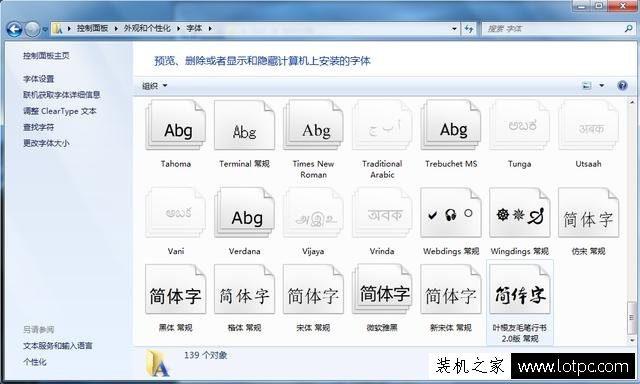Click the search magnifier icon
The image size is (640, 384).
coord(629,29)
